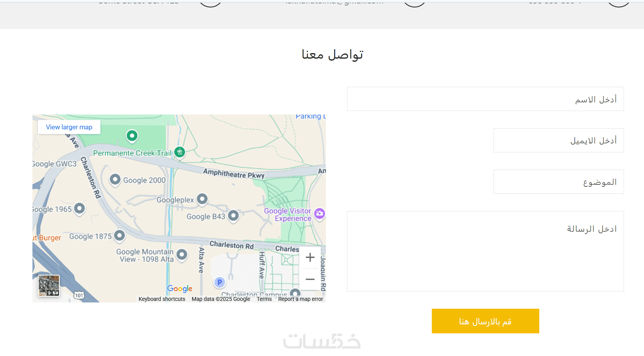Select the Google Visitor Experience label
This screenshot has width=644, height=356.
[288, 215]
